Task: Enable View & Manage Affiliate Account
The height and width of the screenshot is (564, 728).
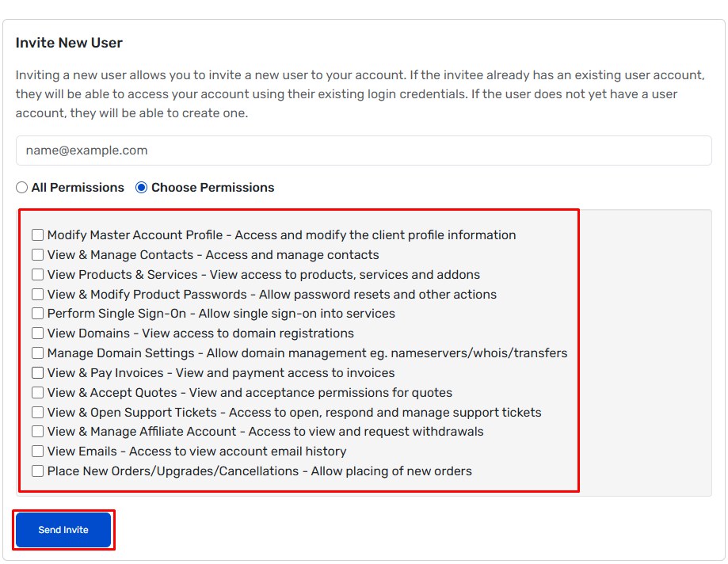Action: (37, 431)
